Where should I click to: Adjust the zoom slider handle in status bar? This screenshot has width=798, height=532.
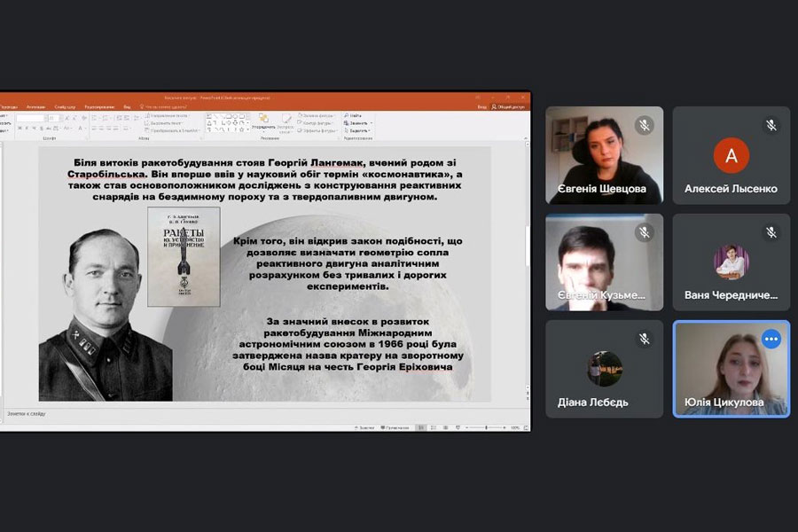pos(487,427)
